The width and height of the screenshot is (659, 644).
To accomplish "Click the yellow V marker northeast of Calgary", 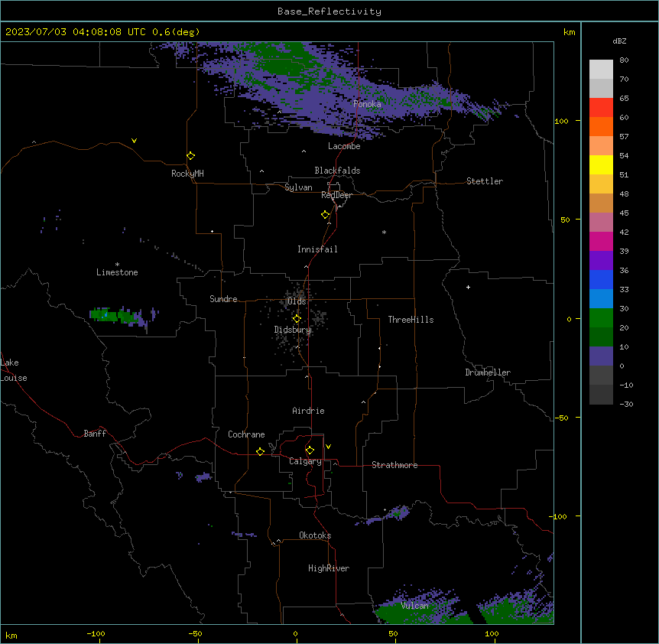I will pyautogui.click(x=328, y=447).
